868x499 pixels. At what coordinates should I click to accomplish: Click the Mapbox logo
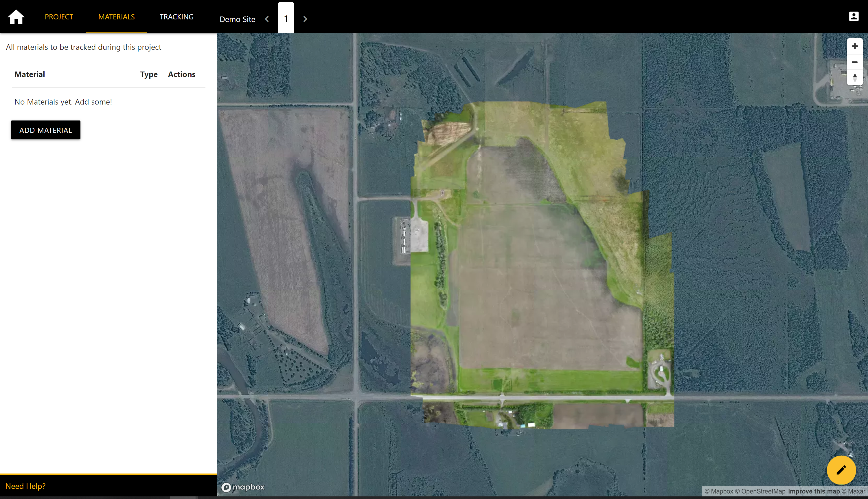tap(243, 487)
